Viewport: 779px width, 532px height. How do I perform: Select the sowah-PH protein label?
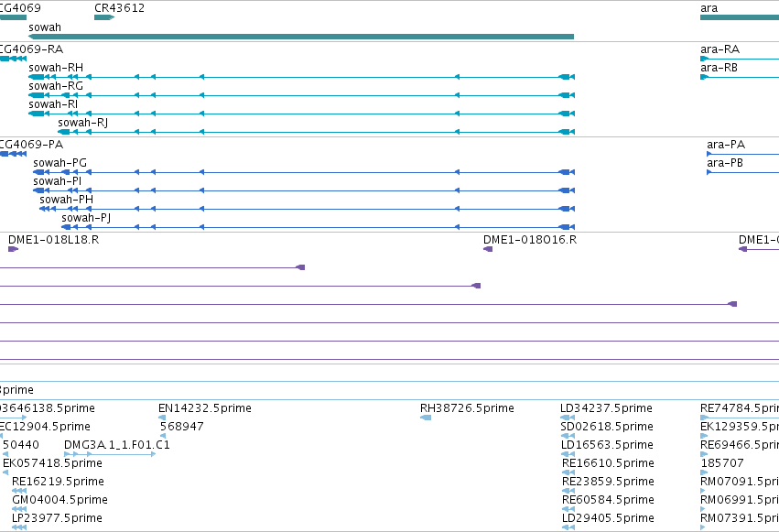click(67, 200)
